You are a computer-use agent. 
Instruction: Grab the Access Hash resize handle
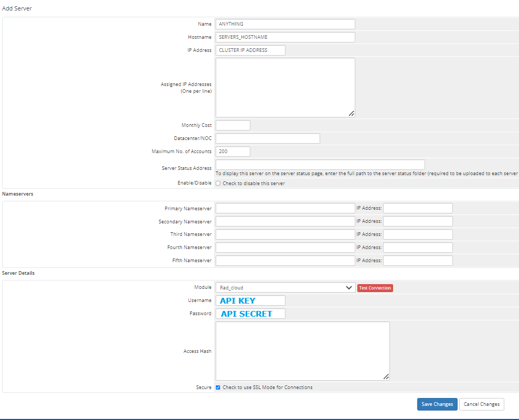click(x=386, y=376)
